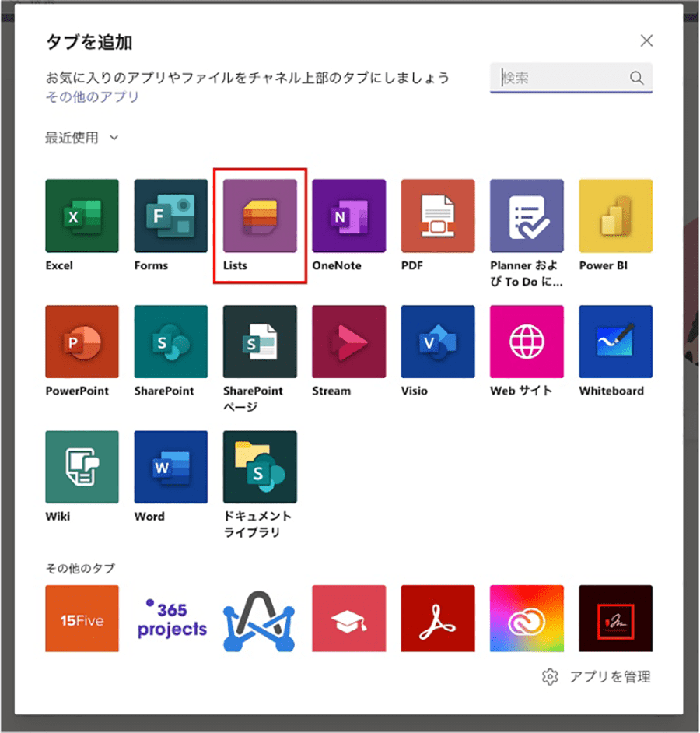Expand the 最近使用 sort dropdown

[x=82, y=138]
